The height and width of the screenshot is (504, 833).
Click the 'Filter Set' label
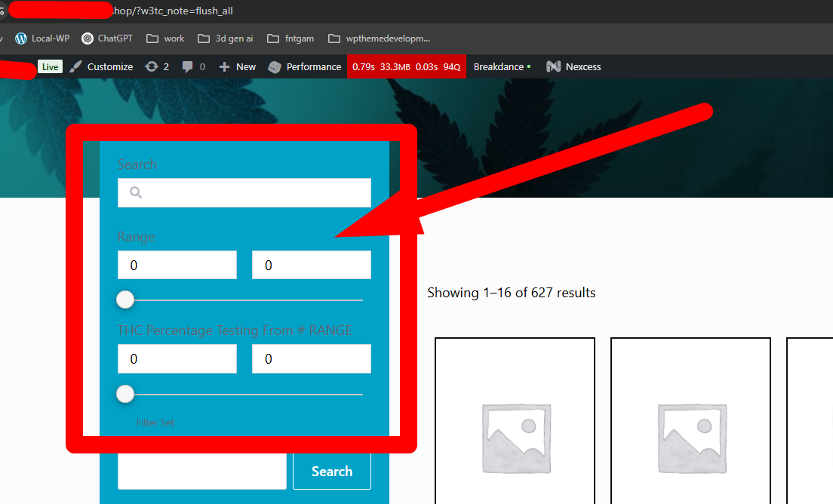click(x=155, y=423)
